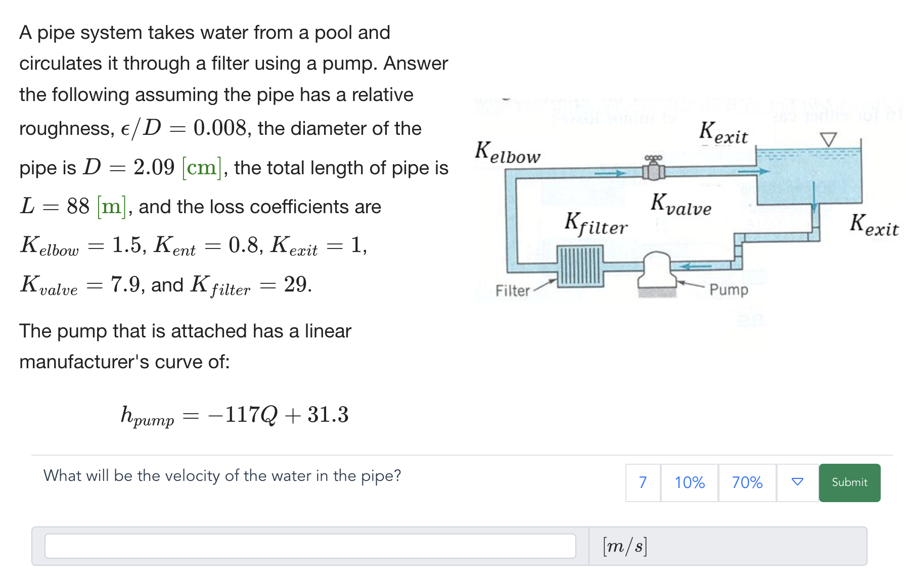906x588 pixels.
Task: Click the flow direction arrow above the pipe
Action: pyautogui.click(x=609, y=173)
